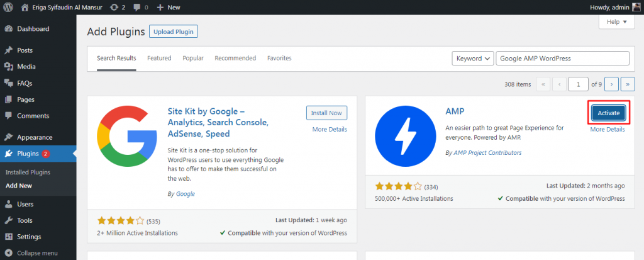The image size is (644, 260).
Task: Jump to last results page
Action: (x=628, y=84)
